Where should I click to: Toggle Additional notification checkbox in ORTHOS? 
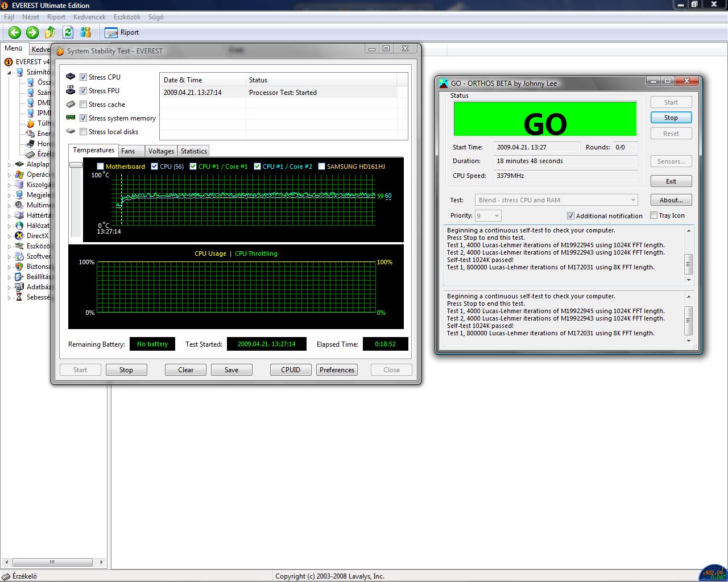coord(570,216)
